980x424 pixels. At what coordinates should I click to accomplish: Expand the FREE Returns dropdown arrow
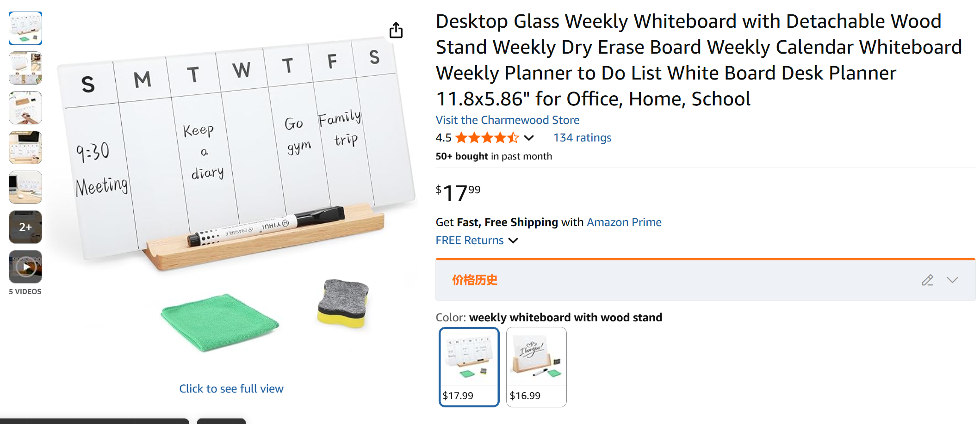(x=513, y=240)
